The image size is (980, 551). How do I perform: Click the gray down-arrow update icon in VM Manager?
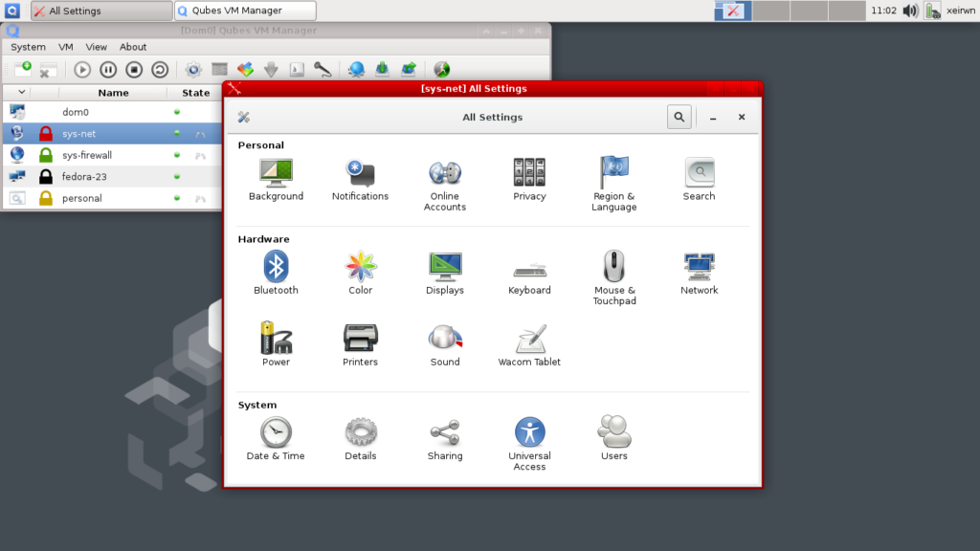pos(271,69)
